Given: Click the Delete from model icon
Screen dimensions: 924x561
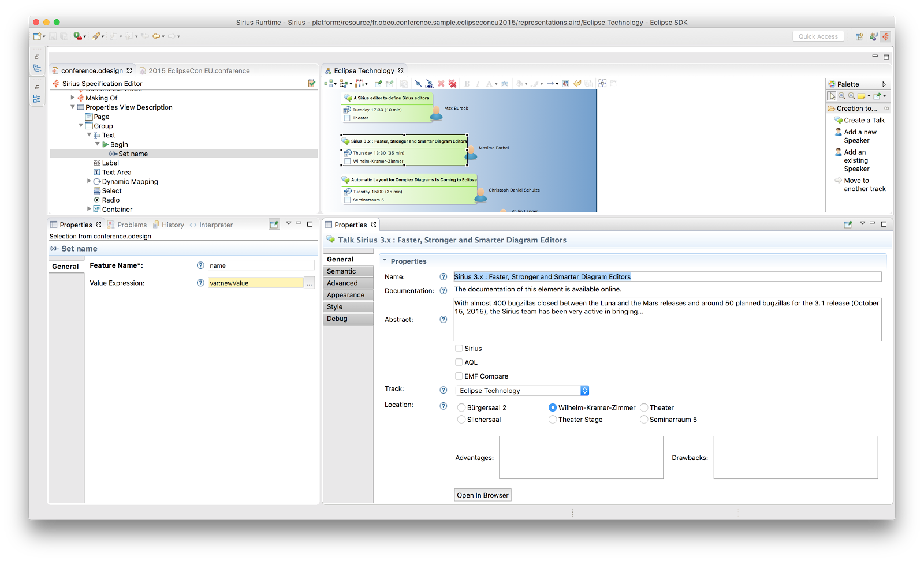Looking at the screenshot, I should coord(453,84).
